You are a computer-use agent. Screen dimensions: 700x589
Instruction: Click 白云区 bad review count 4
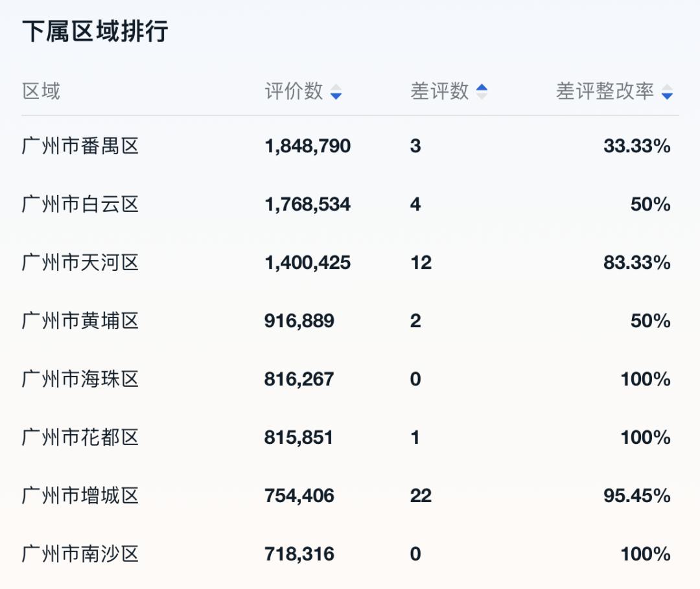pyautogui.click(x=415, y=205)
